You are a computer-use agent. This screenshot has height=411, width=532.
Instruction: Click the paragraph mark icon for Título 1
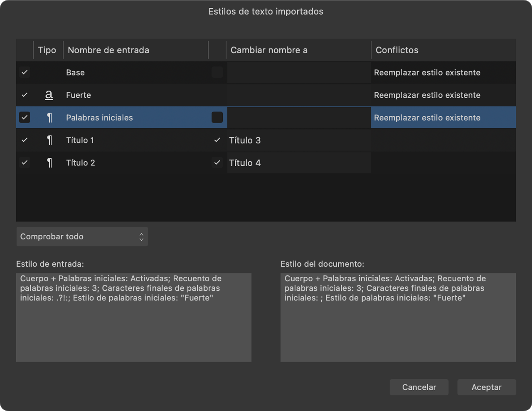tap(49, 140)
